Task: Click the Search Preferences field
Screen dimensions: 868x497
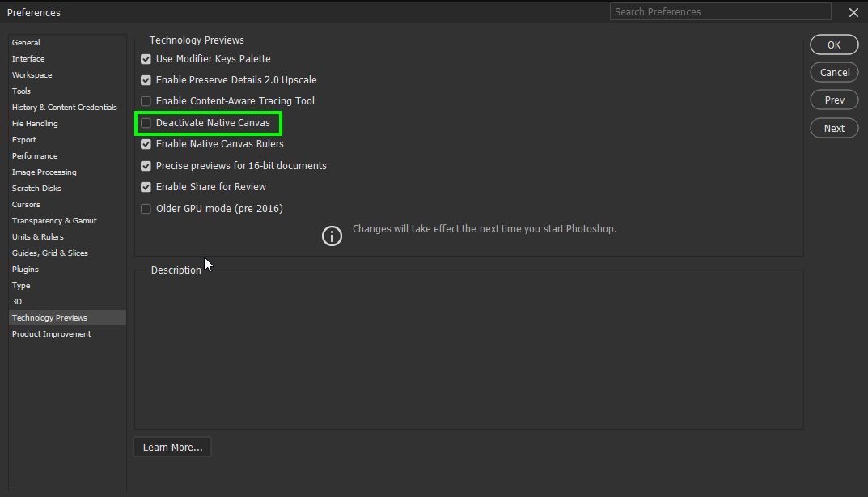Action: pyautogui.click(x=720, y=11)
